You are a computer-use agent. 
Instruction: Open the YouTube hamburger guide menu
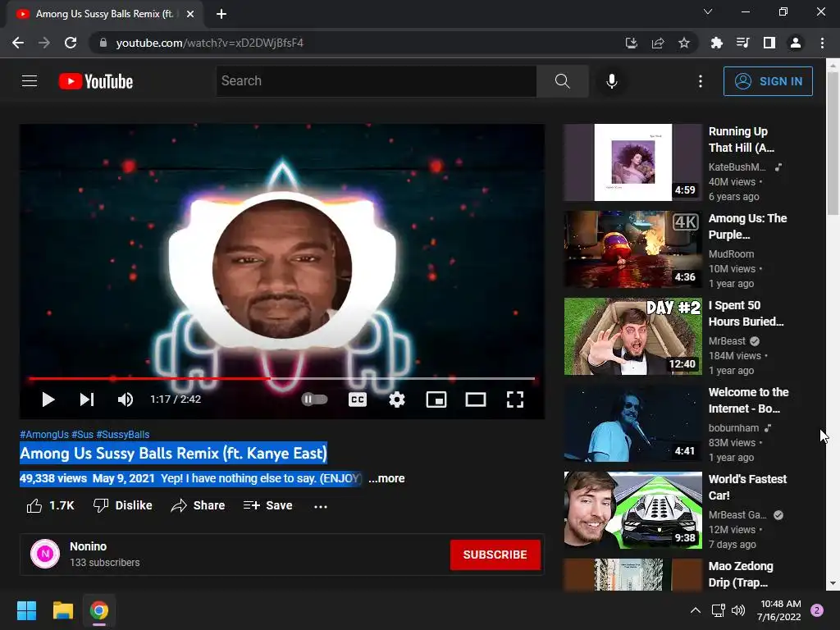(30, 81)
